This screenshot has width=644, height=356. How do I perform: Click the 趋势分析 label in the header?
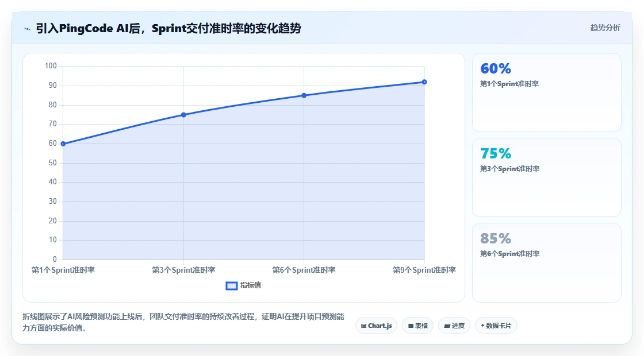pos(605,28)
